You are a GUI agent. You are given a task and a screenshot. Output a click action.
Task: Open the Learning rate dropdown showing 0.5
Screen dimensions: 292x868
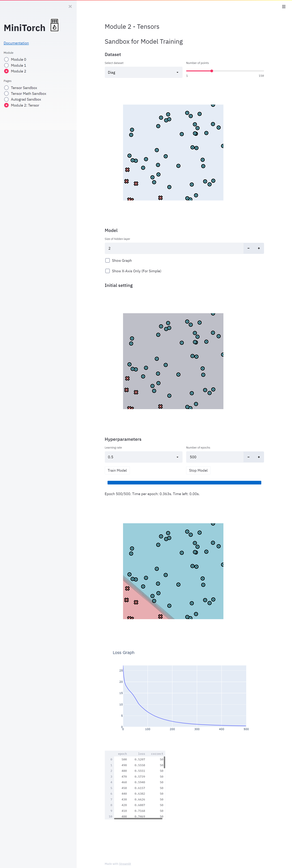143,457
